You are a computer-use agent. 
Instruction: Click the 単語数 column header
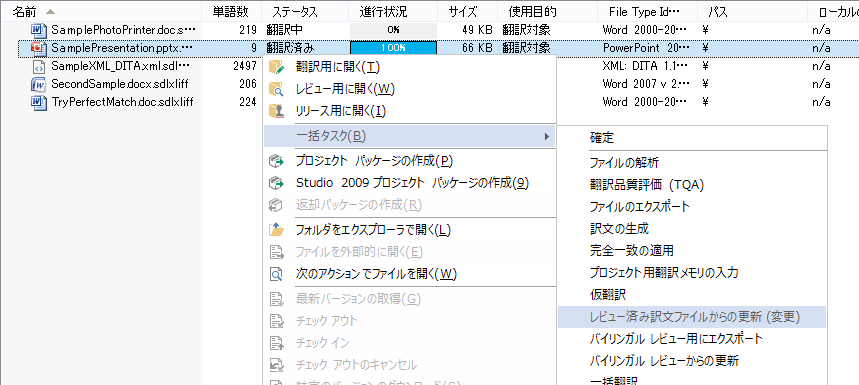[x=231, y=12]
